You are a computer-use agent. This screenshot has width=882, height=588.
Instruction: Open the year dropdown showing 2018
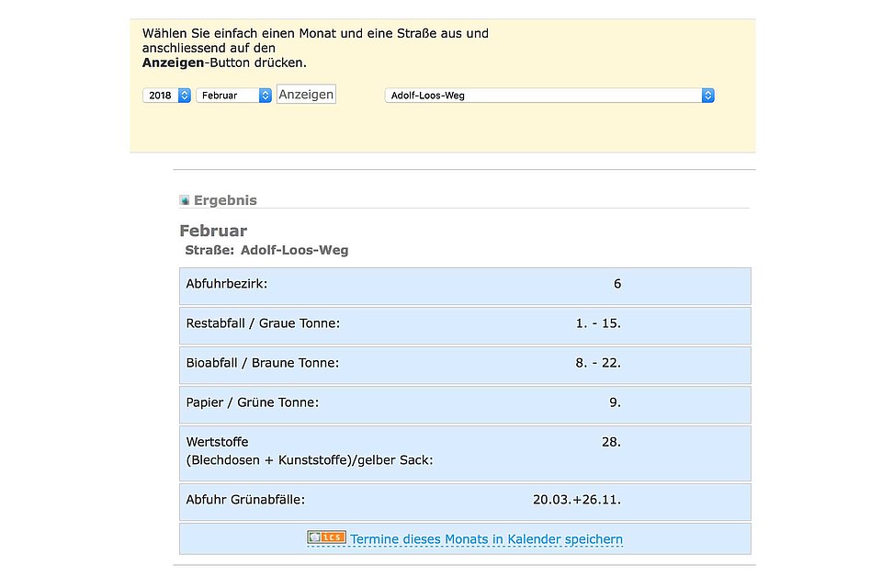166,96
